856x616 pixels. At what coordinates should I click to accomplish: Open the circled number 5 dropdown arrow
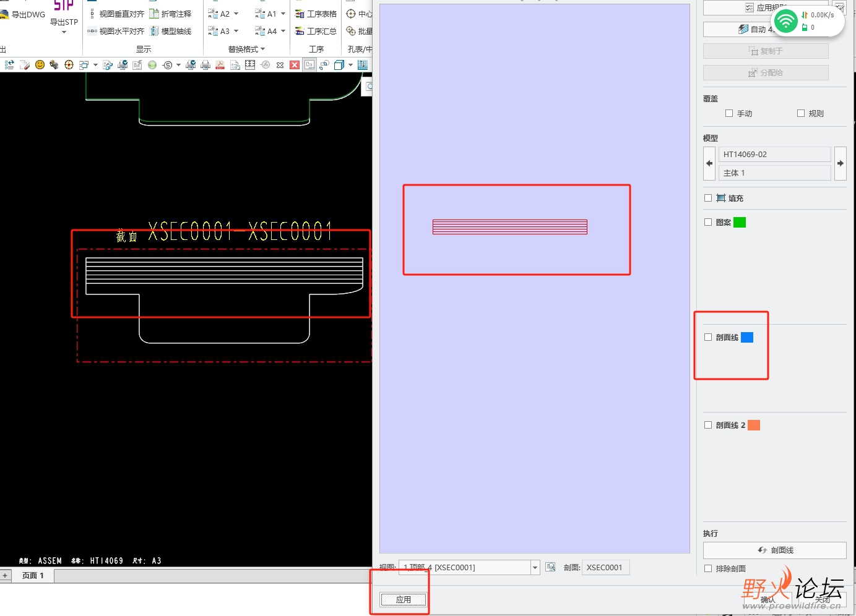pyautogui.click(x=179, y=65)
